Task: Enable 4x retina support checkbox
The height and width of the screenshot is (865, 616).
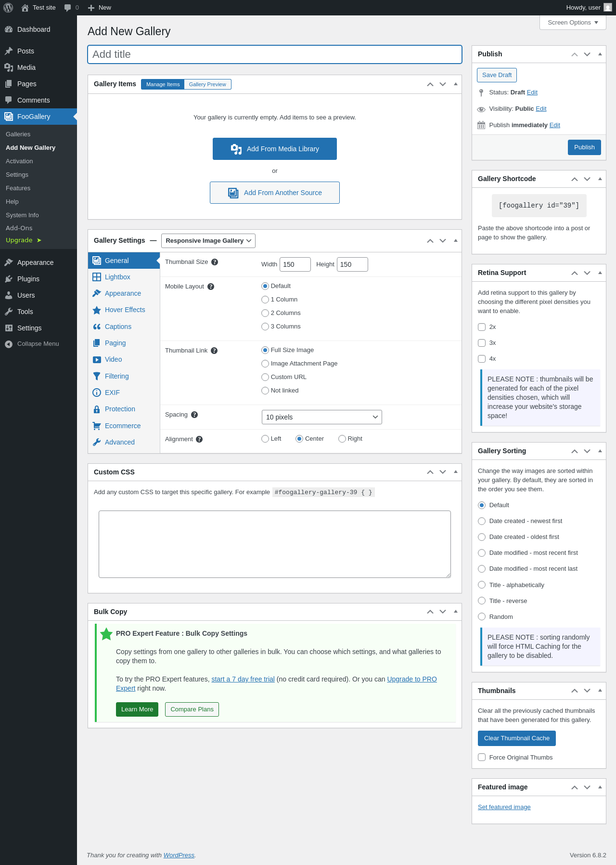Action: coord(482,359)
